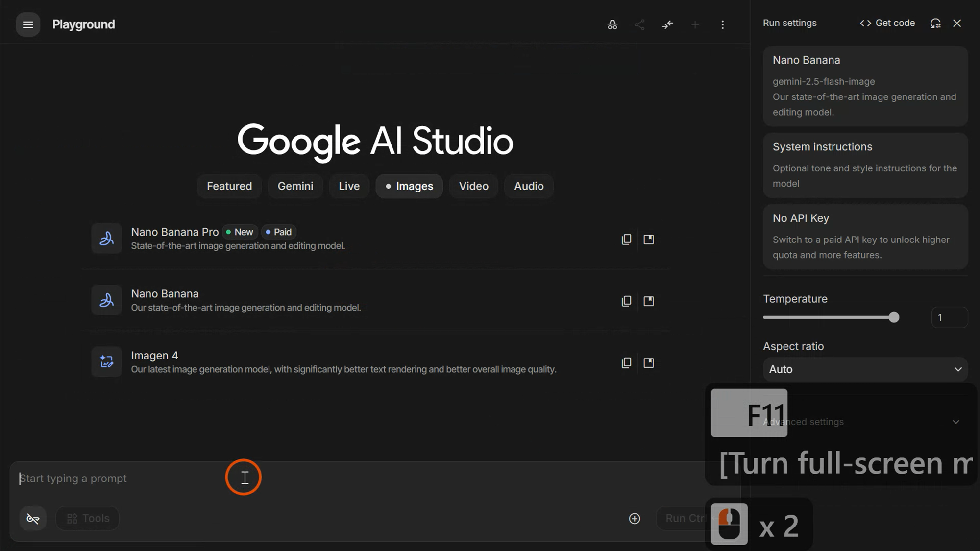Click the Playground page title
This screenshot has width=980, height=551.
pyautogui.click(x=84, y=24)
